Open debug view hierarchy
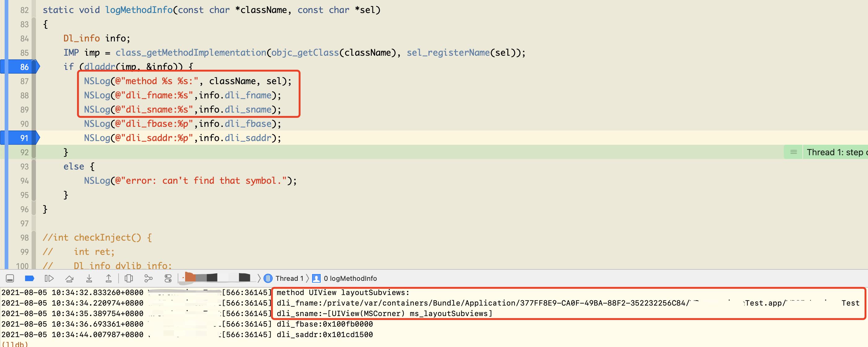868x347 pixels. point(129,278)
